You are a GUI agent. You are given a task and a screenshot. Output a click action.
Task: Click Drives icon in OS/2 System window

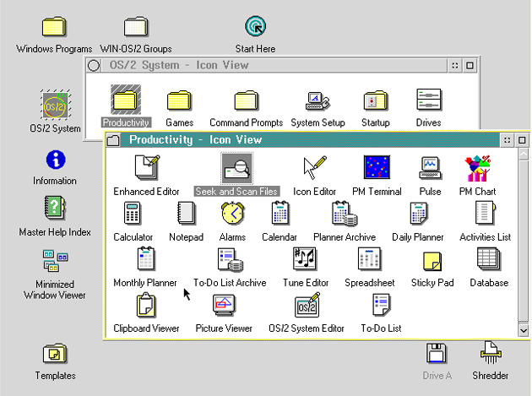click(429, 100)
